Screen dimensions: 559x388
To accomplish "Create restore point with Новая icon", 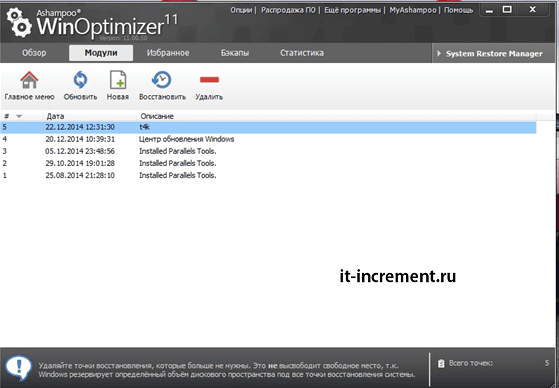I will (x=118, y=80).
